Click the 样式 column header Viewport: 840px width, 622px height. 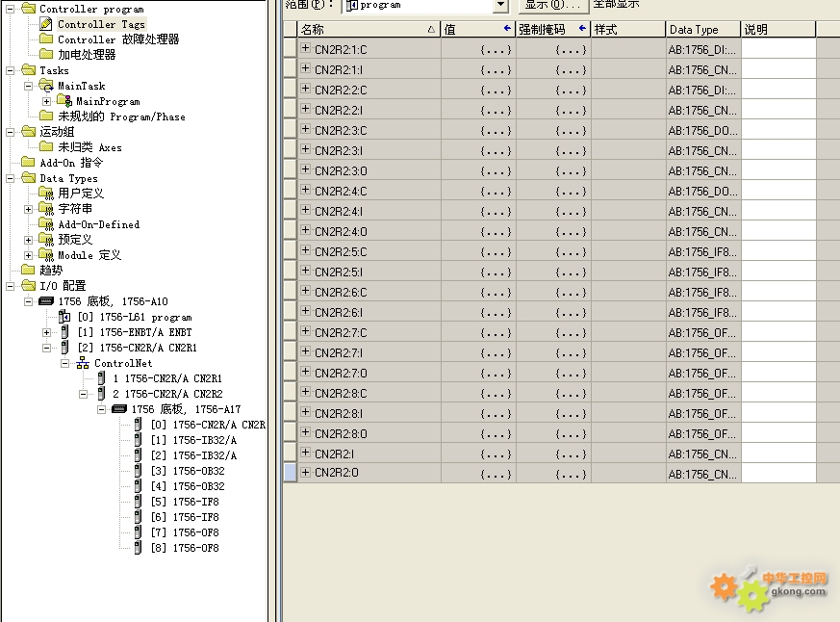(628, 30)
